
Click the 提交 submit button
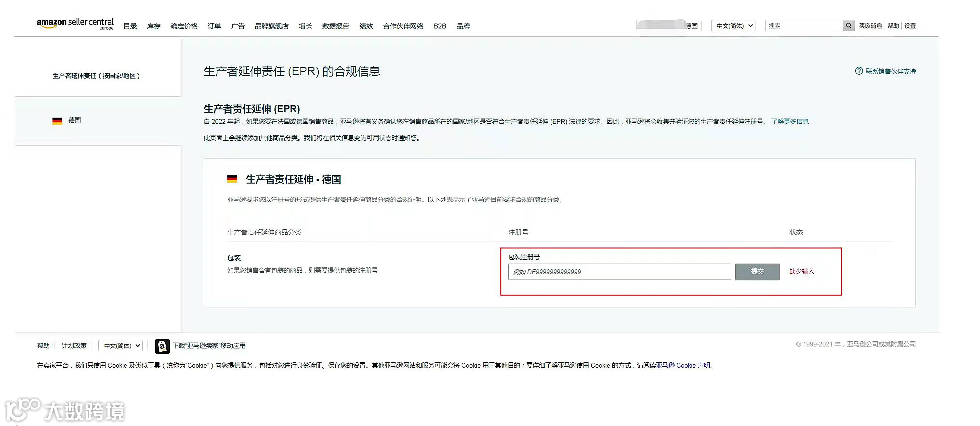[757, 272]
